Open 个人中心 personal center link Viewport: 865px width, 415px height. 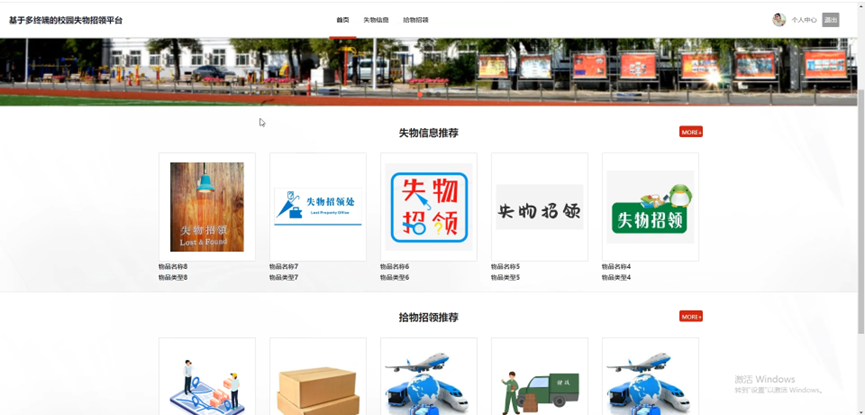click(x=804, y=20)
